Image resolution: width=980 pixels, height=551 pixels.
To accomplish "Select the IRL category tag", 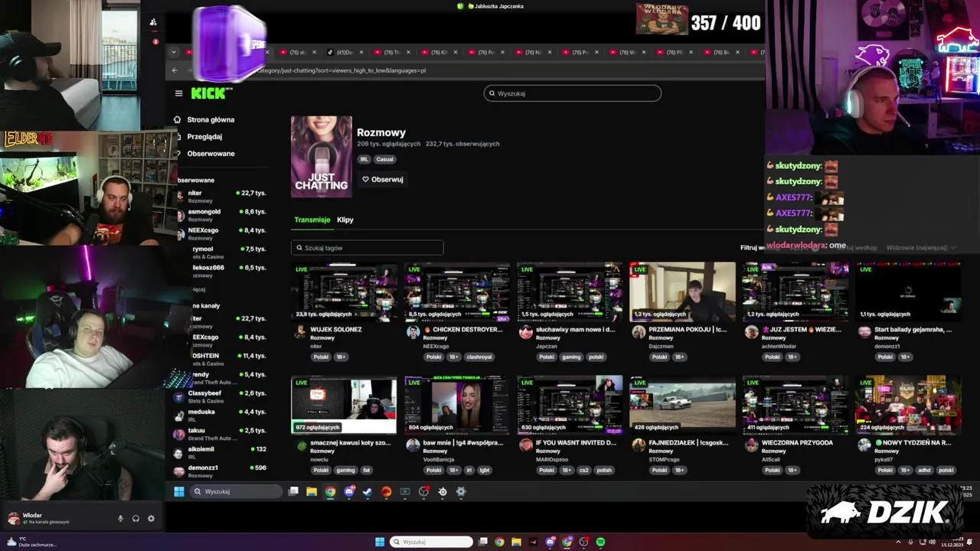I will coord(364,159).
